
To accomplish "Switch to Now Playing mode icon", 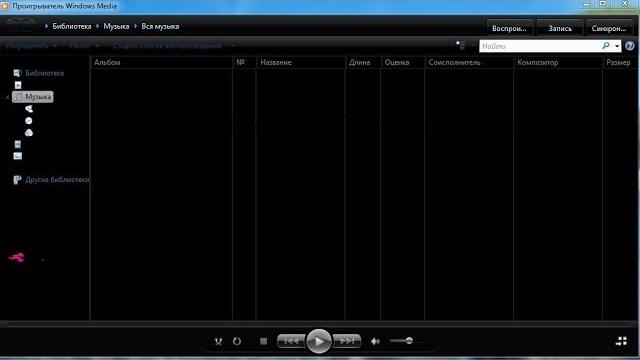I will pyautogui.click(x=621, y=341).
